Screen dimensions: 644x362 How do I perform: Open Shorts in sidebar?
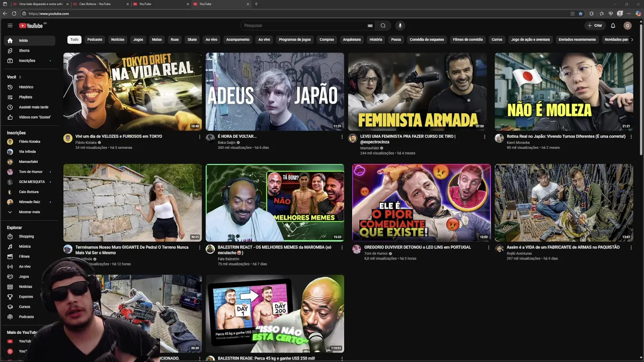[x=29, y=51]
